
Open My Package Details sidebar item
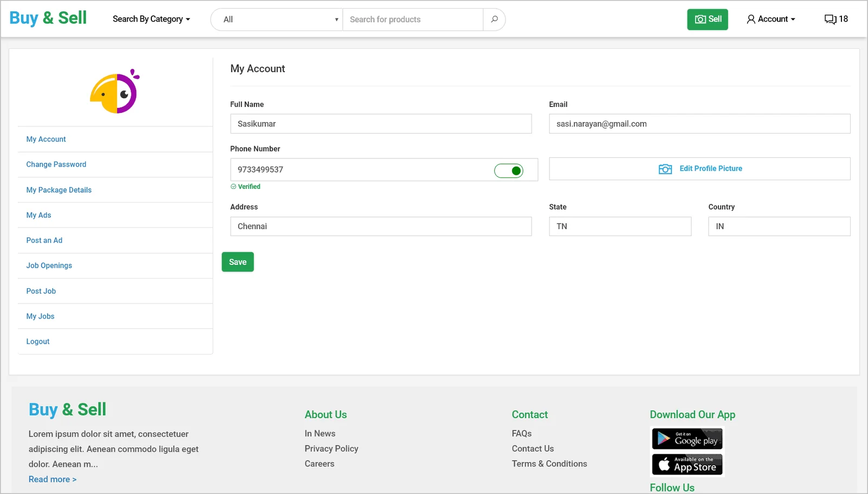pos(59,190)
